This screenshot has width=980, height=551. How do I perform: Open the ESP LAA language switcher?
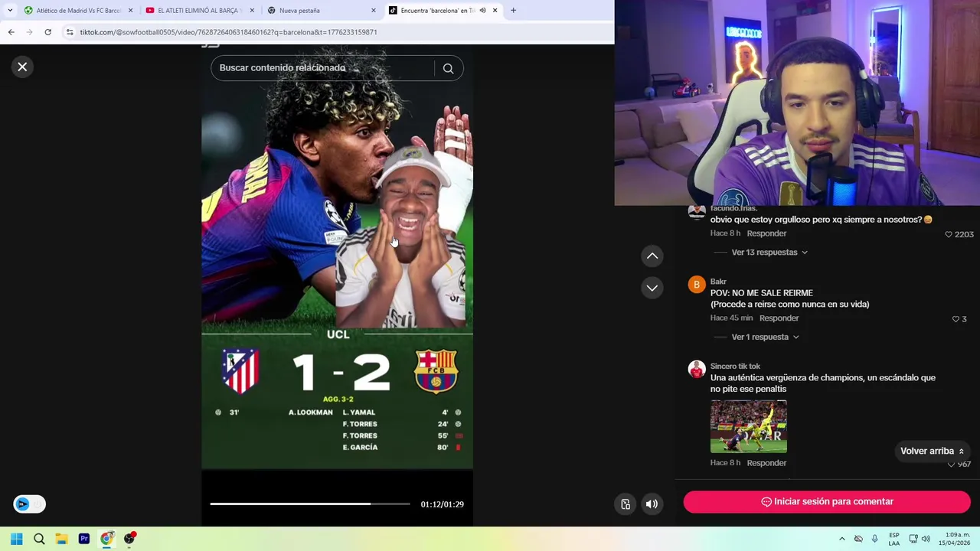(893, 539)
